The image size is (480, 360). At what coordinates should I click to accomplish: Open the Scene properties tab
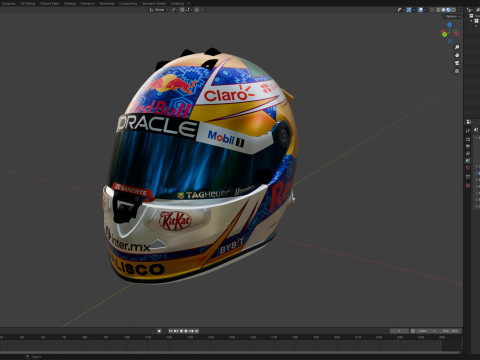tap(468, 161)
